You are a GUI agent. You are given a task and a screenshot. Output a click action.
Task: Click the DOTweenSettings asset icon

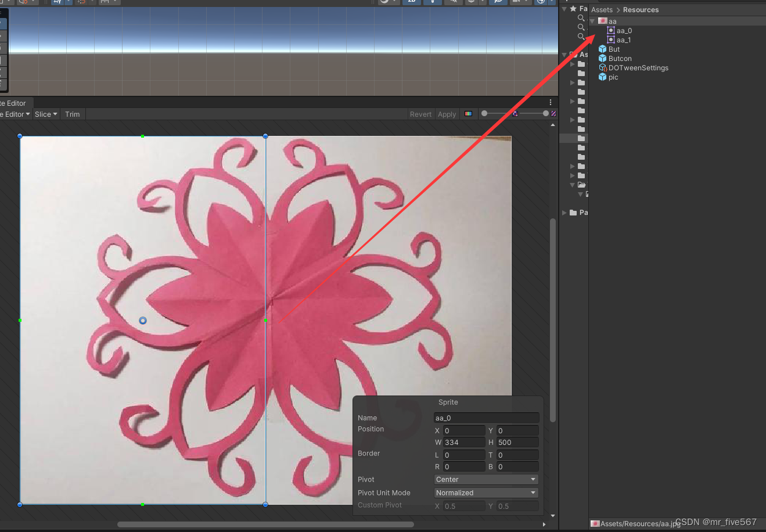(x=602, y=67)
